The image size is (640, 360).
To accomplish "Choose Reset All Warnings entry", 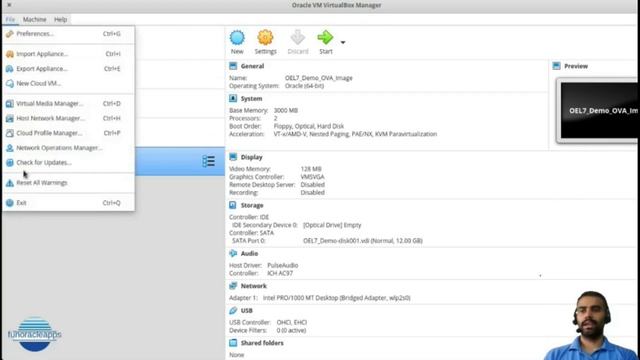I will coord(68,183).
